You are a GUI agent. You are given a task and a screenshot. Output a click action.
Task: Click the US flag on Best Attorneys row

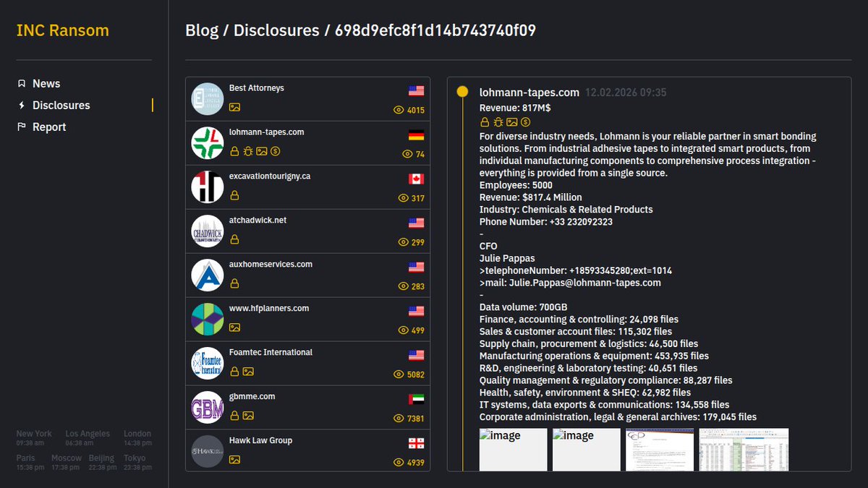(x=416, y=91)
